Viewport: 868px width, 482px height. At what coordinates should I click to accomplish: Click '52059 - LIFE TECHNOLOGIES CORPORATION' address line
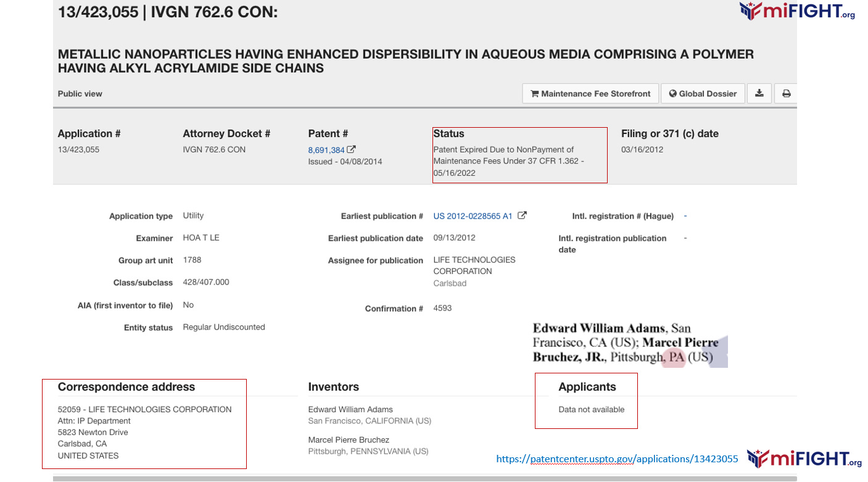coord(145,409)
